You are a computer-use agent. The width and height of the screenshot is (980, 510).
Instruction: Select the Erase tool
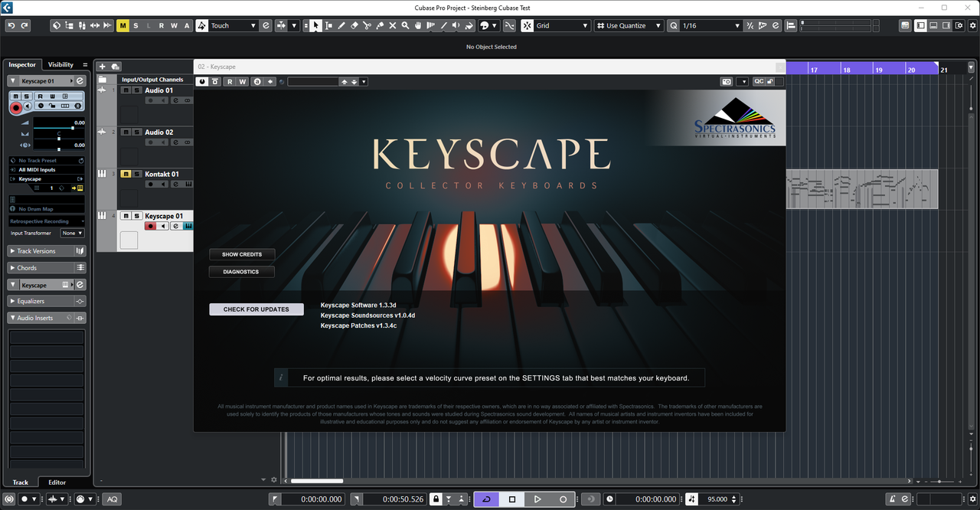[x=354, y=25]
